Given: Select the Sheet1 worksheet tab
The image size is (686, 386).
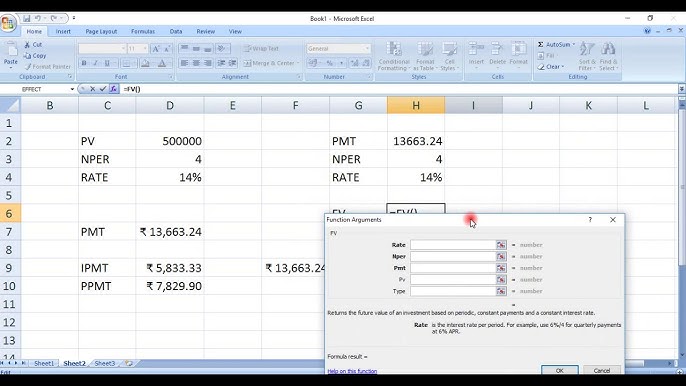Looking at the screenshot, I should [x=44, y=363].
